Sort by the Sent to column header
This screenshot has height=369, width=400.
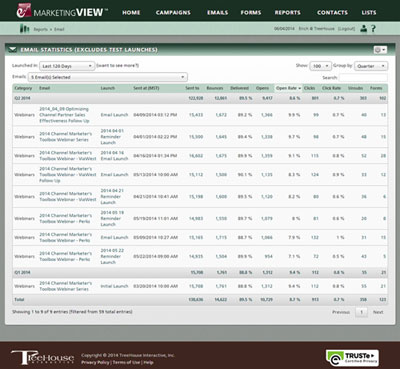[192, 88]
